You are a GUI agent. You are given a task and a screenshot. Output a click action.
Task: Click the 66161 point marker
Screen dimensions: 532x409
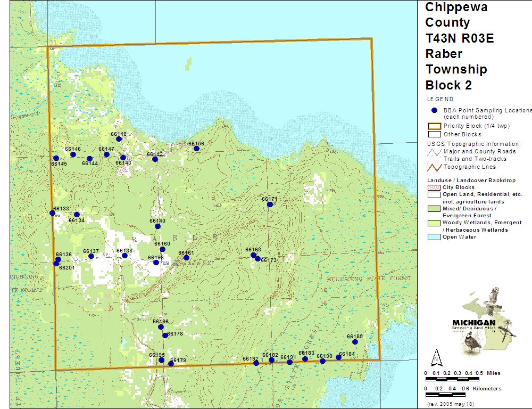pyautogui.click(x=186, y=258)
